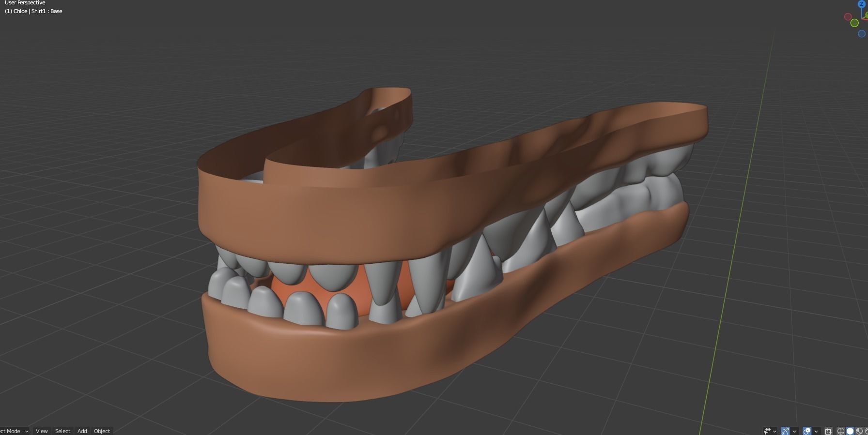This screenshot has width=868, height=435.
Task: Toggle X-Ray mode icon
Action: click(x=829, y=431)
